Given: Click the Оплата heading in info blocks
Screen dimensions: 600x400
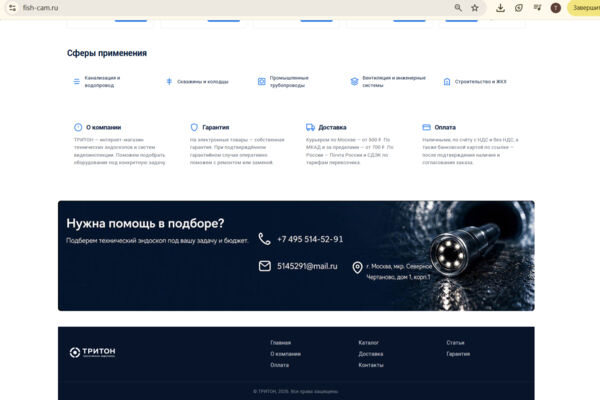Looking at the screenshot, I should click(x=445, y=127).
